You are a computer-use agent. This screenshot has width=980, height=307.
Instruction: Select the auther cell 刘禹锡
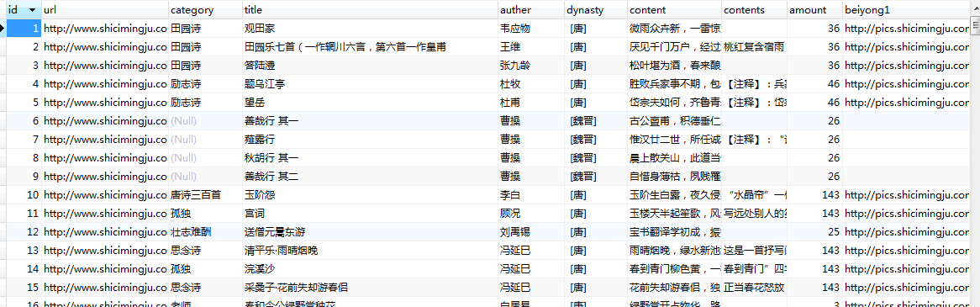tap(531, 231)
